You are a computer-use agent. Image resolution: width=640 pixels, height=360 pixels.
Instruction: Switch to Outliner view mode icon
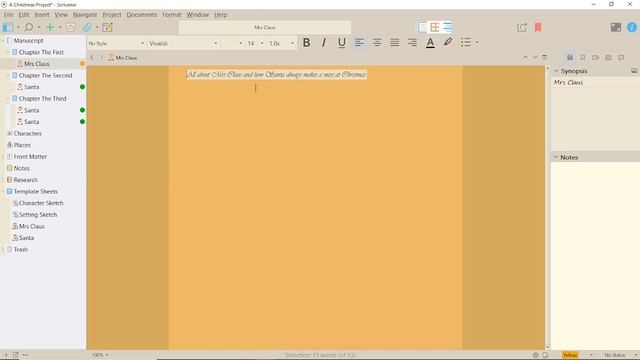[x=447, y=27]
